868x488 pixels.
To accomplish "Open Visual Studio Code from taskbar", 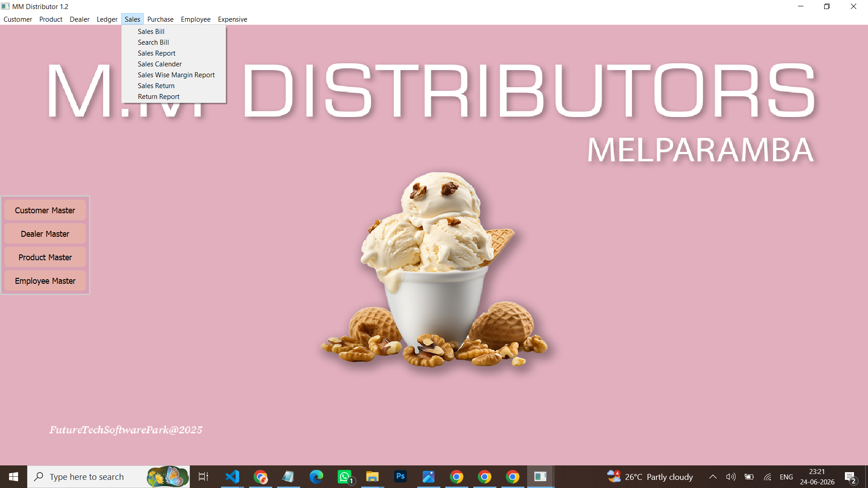I will pos(232,477).
